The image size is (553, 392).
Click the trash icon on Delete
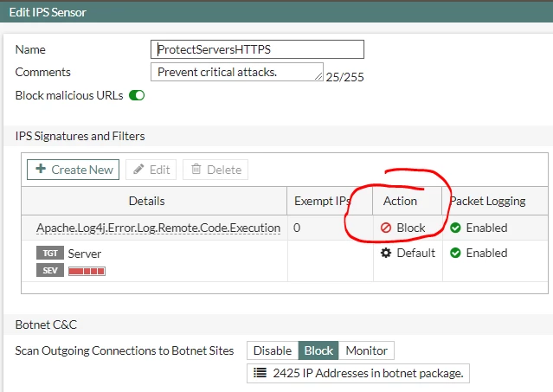coord(196,170)
